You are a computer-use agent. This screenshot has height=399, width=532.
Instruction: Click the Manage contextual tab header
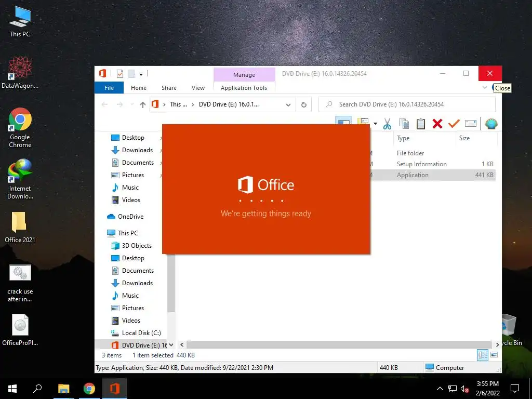point(244,75)
